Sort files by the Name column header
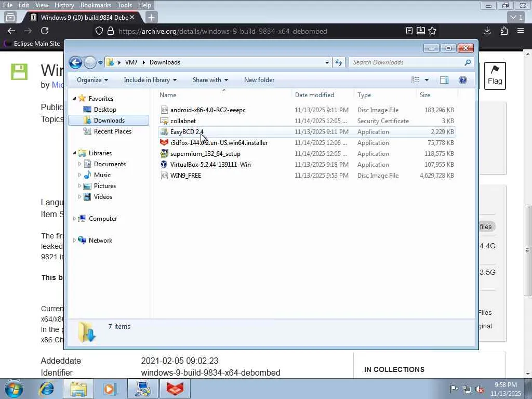532x399 pixels. point(224,95)
